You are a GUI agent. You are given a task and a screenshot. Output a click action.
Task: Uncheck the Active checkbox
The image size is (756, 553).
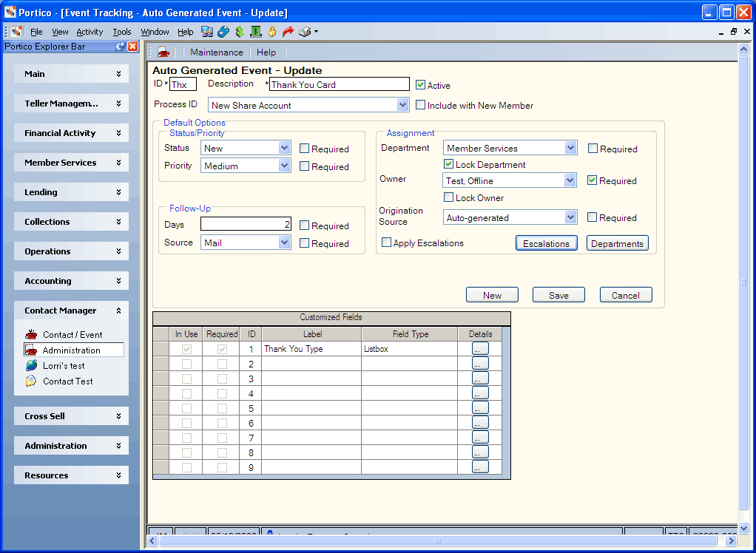point(420,85)
